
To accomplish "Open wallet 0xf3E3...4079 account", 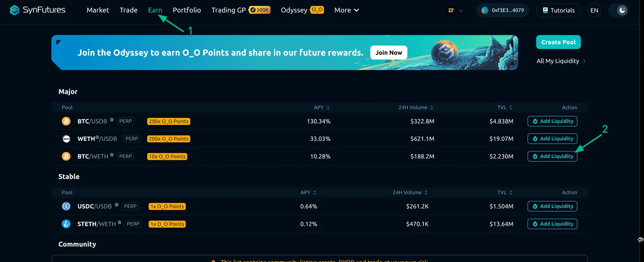I will coord(503,10).
